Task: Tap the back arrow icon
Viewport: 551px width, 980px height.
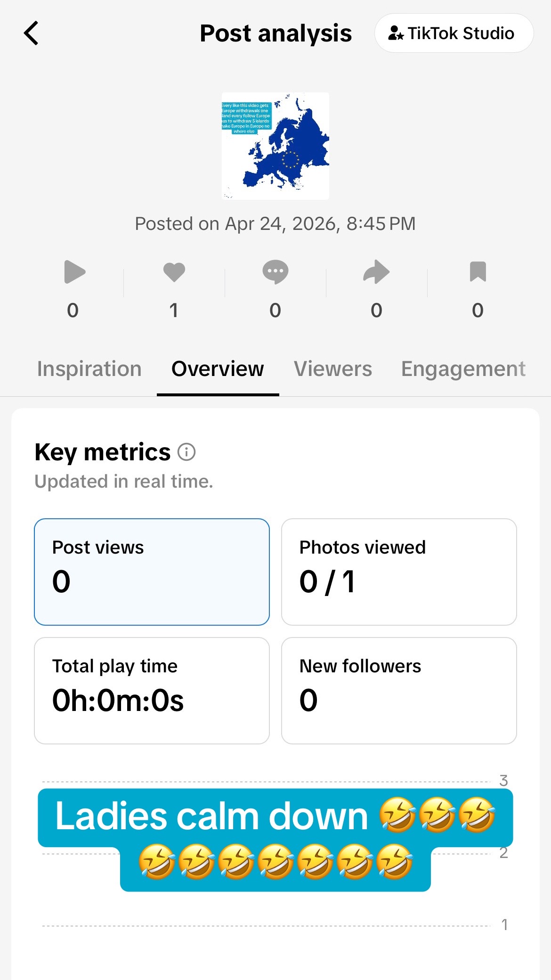Action: [x=31, y=33]
